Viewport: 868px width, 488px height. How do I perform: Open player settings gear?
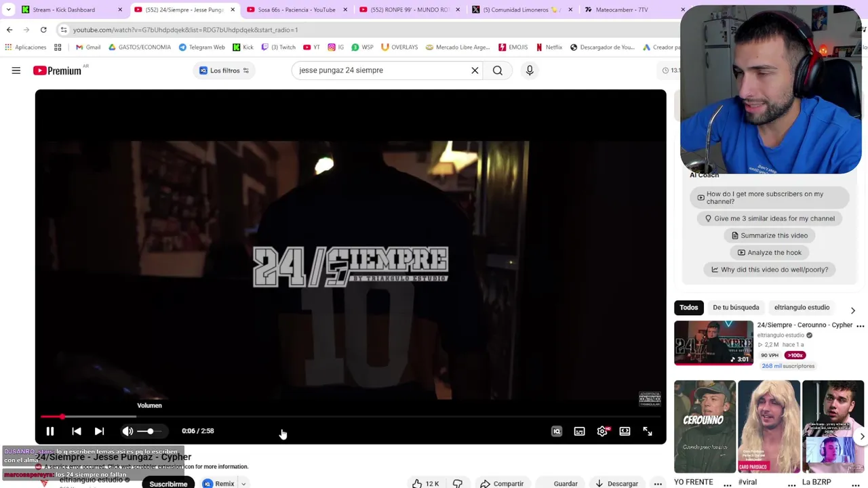point(602,431)
